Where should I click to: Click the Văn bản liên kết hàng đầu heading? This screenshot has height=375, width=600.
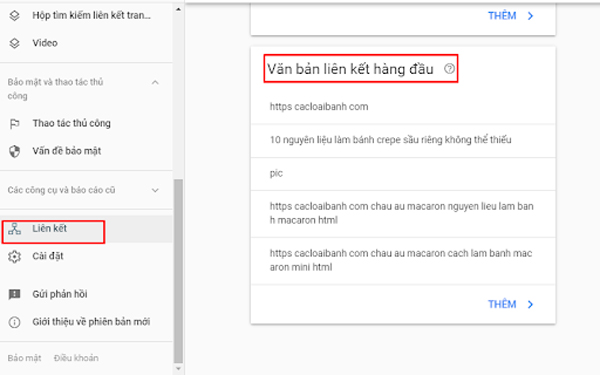coord(350,69)
